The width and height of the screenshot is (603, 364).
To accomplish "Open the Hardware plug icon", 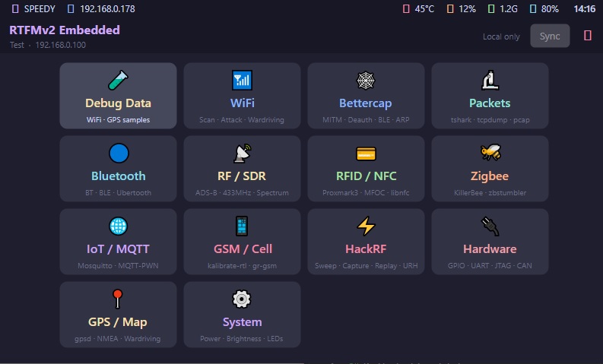I will pyautogui.click(x=490, y=226).
